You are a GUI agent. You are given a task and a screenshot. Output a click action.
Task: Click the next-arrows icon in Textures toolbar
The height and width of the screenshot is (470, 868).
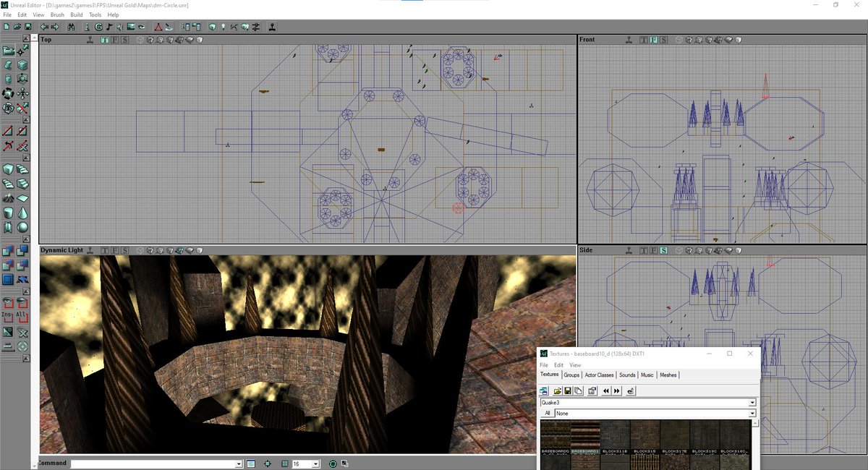click(x=617, y=391)
